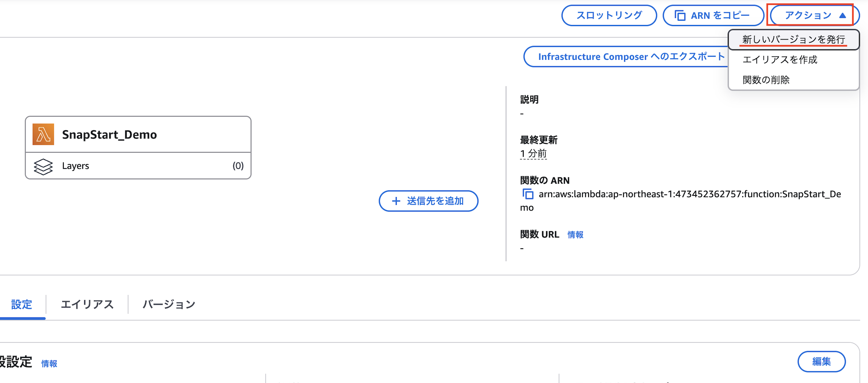Screen dimensions: 868x383
Task: Click the Layers count (0)
Action: tap(238, 166)
